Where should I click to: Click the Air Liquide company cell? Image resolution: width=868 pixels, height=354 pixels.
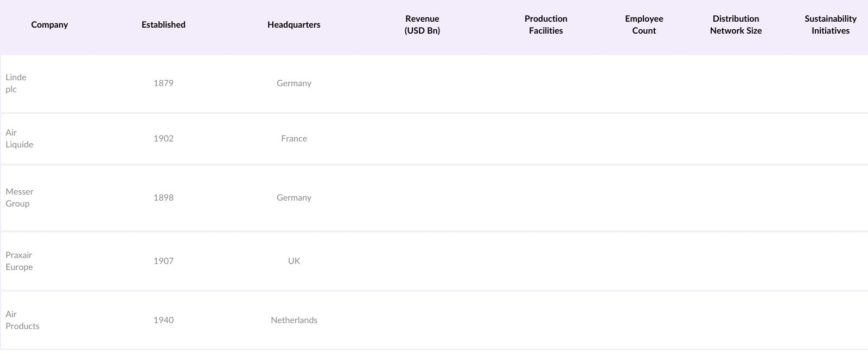[x=20, y=139]
